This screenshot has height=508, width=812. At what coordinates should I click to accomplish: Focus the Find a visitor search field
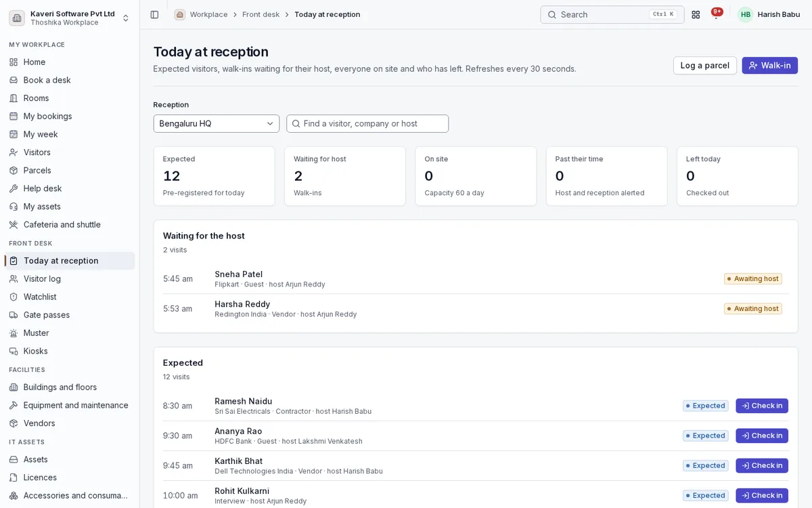click(x=367, y=123)
